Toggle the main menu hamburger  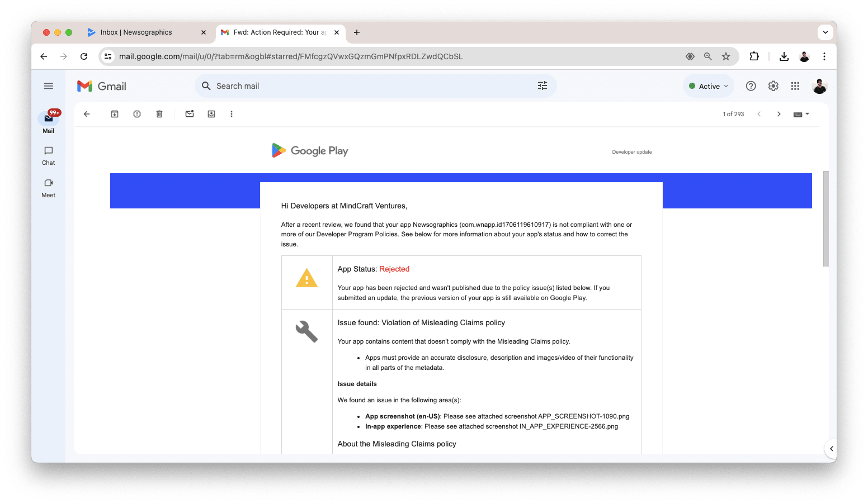[49, 86]
